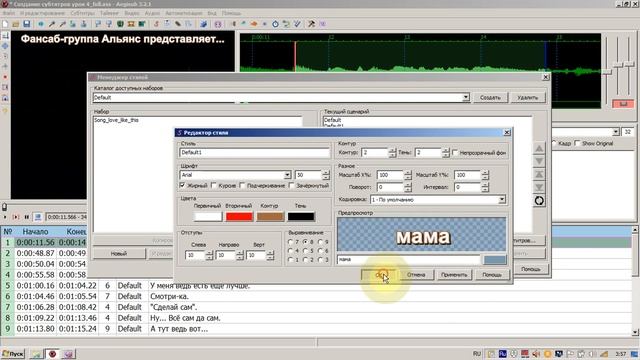Toggle the Зачеркнутый strikeout checkbox

(x=291, y=186)
